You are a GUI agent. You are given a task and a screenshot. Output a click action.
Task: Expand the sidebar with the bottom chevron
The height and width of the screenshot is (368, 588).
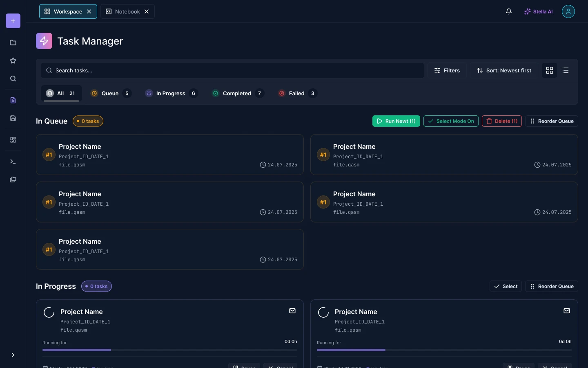tap(13, 355)
